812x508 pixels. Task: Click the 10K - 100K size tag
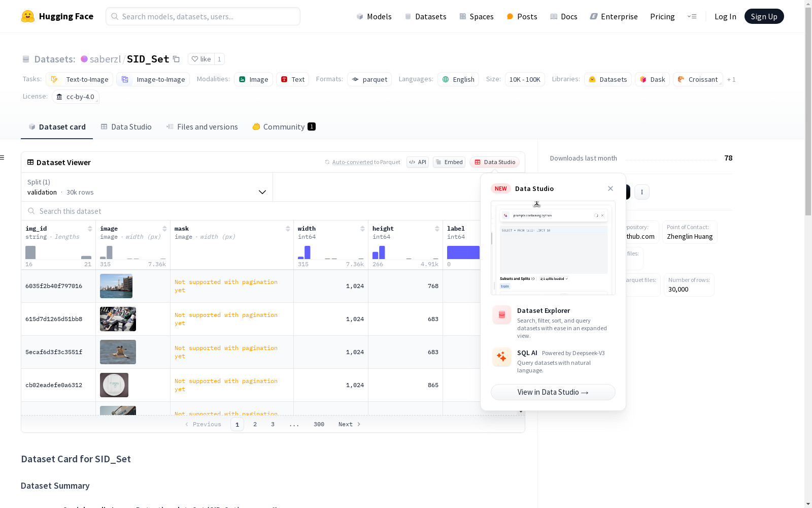(525, 79)
